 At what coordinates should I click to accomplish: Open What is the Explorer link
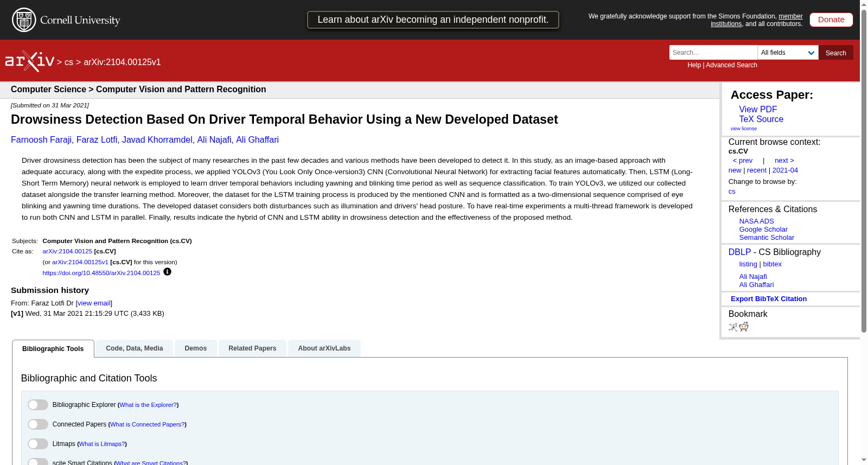click(x=148, y=405)
